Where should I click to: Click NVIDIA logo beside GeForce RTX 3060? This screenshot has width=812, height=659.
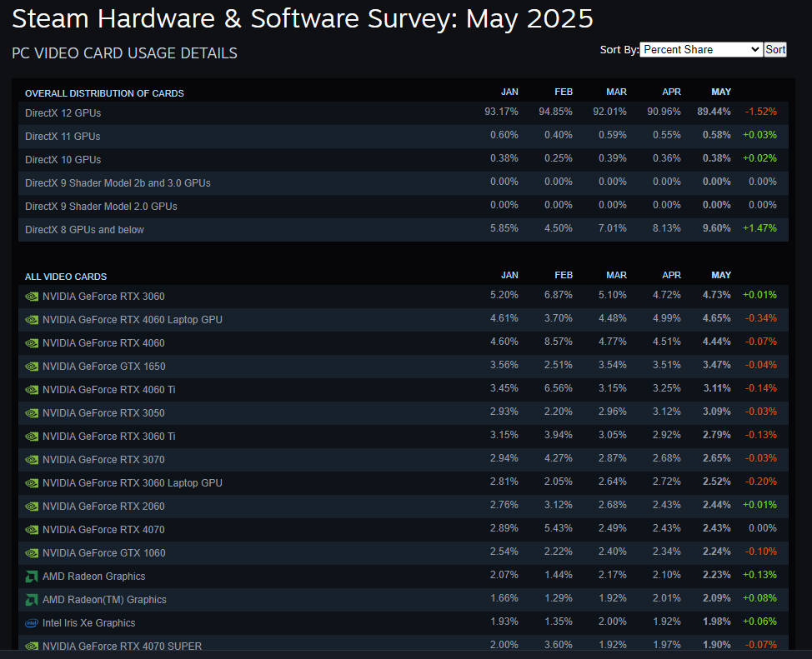[x=32, y=297]
